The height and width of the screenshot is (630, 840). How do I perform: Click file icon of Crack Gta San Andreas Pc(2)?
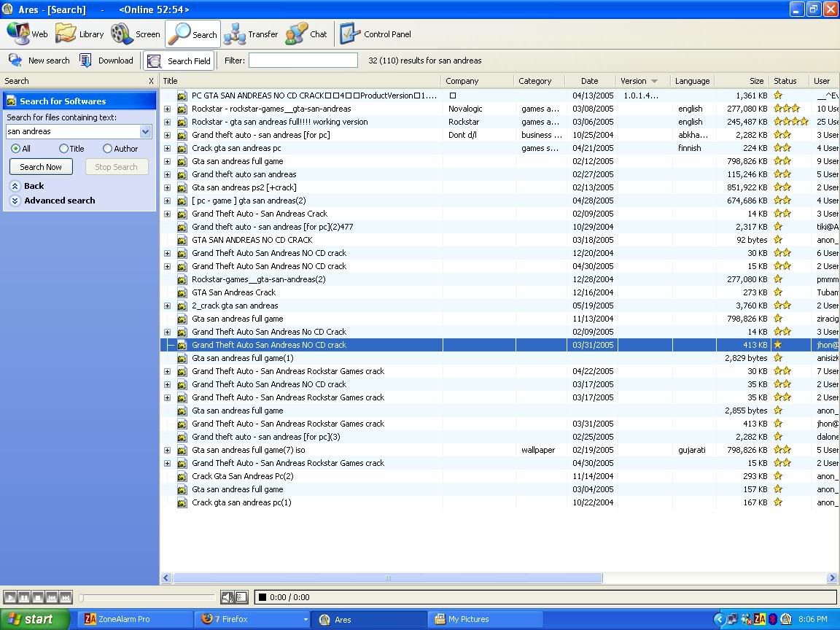pyautogui.click(x=182, y=476)
